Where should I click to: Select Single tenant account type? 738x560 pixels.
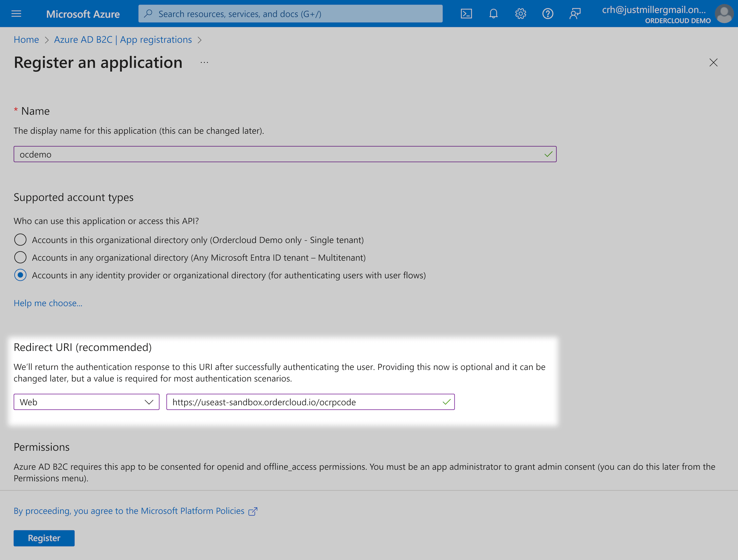[x=20, y=240]
